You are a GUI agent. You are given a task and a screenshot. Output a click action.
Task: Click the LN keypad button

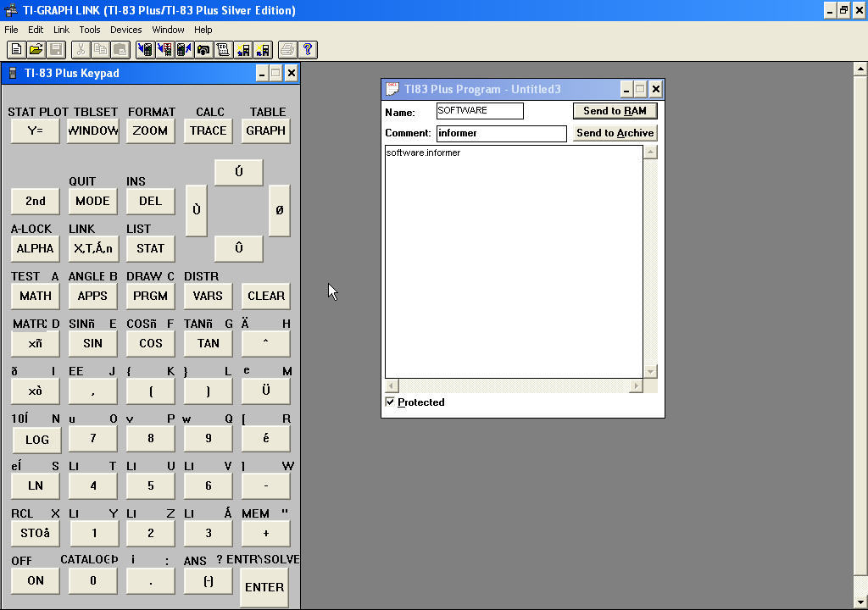[x=36, y=486]
